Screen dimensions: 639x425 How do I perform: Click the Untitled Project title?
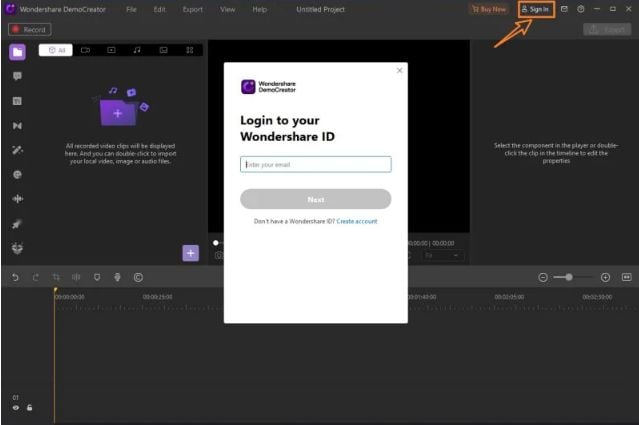[x=320, y=9]
